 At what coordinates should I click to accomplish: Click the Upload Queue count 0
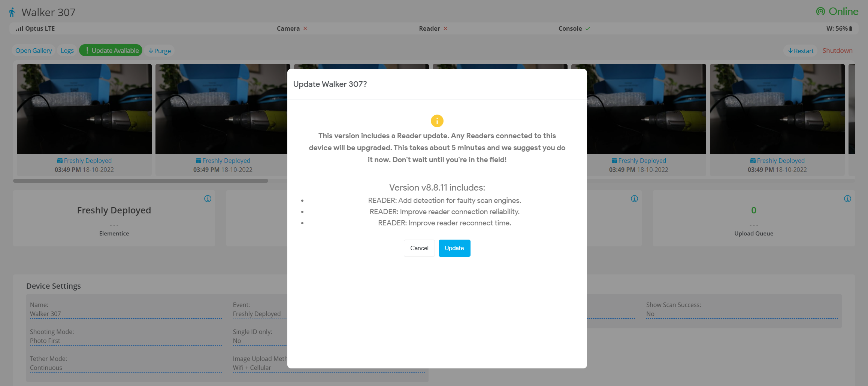coord(754,210)
